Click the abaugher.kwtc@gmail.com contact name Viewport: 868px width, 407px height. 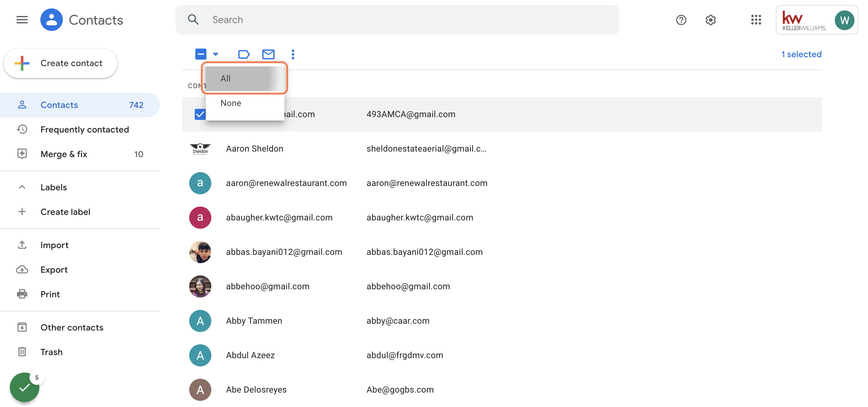[279, 218]
